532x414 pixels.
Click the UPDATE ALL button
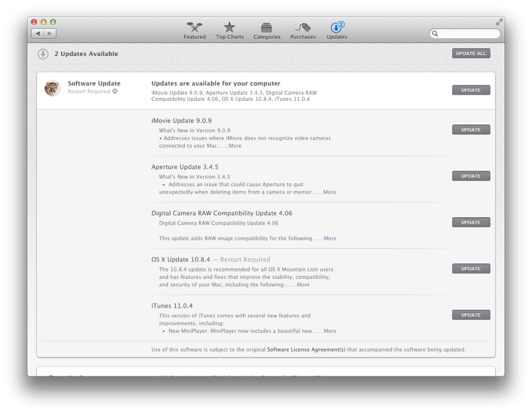tap(471, 53)
